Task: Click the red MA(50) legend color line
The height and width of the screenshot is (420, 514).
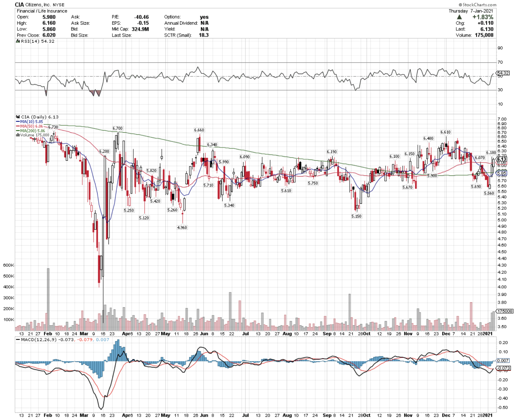Action: tap(18, 126)
